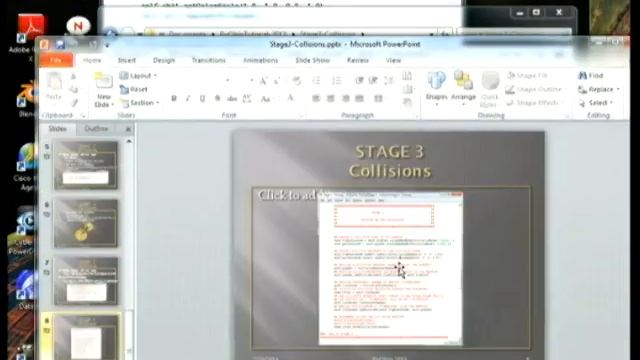Click the Save icon in Quick Access Toolbar
The width and height of the screenshot is (640, 360).
tap(60, 44)
